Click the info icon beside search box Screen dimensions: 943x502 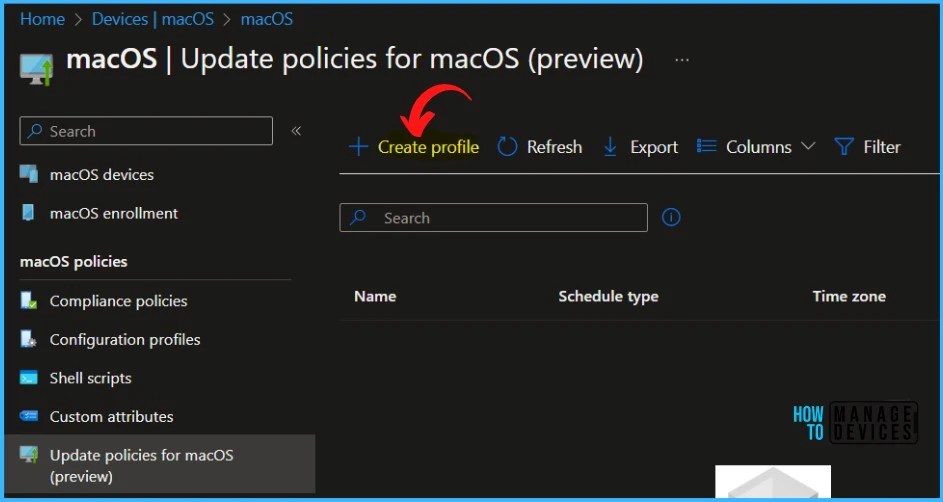point(671,218)
